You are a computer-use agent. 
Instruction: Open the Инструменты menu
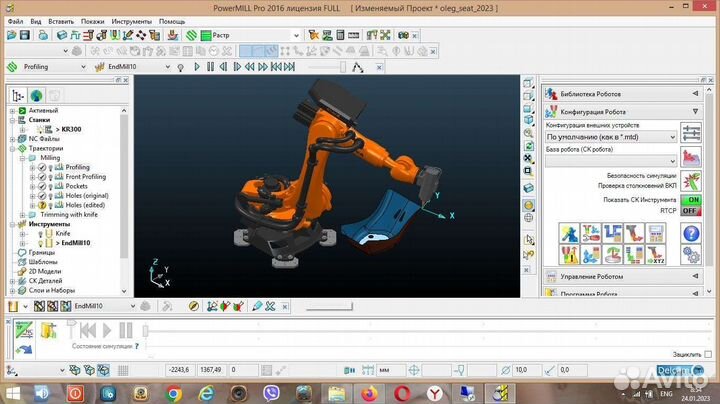[131, 22]
